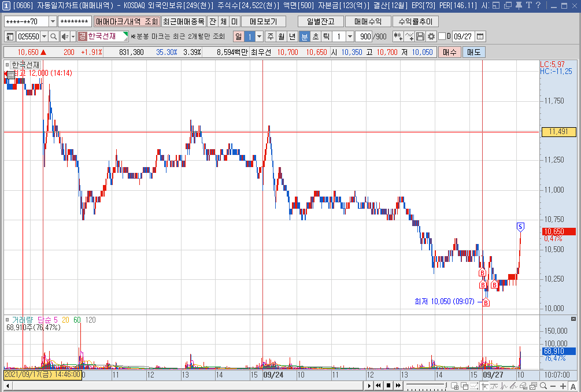Click the A auto-scale icon
Viewport: 581px width, 392px height.
tap(573, 386)
